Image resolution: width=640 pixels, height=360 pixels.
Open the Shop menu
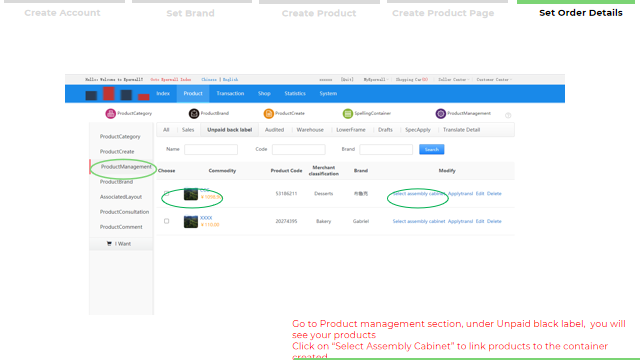point(264,93)
